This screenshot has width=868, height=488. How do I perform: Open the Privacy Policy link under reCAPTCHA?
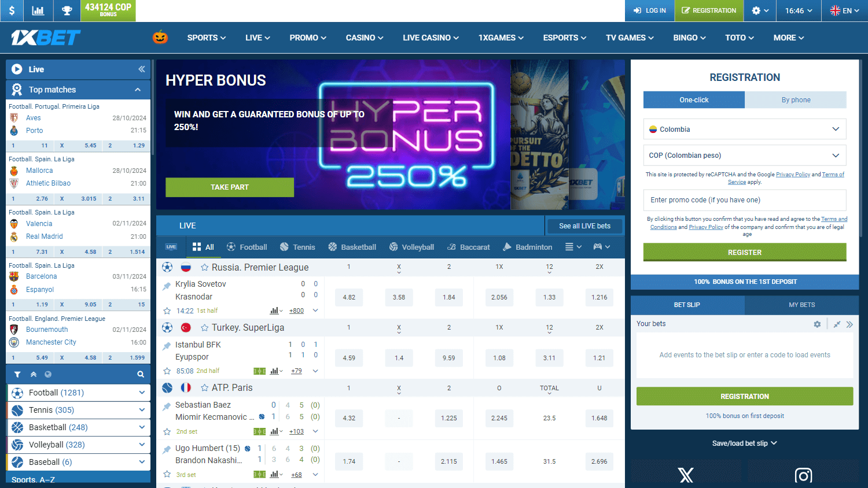793,175
